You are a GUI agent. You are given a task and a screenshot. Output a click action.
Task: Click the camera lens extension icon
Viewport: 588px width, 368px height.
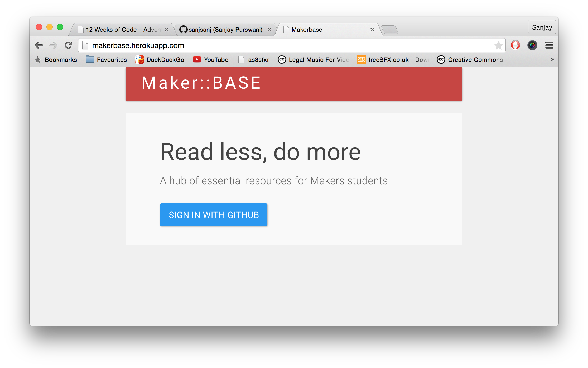532,45
